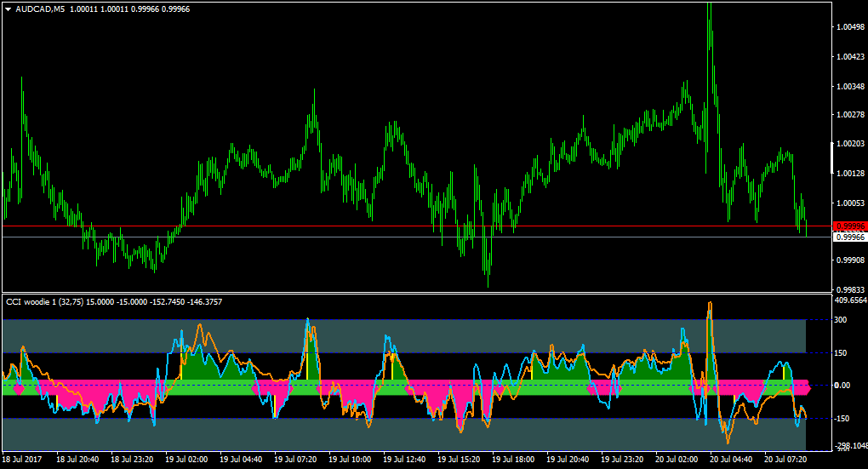The height and width of the screenshot is (469, 868).
Task: Select the 409.6564 indicator scale value
Action: [x=851, y=300]
